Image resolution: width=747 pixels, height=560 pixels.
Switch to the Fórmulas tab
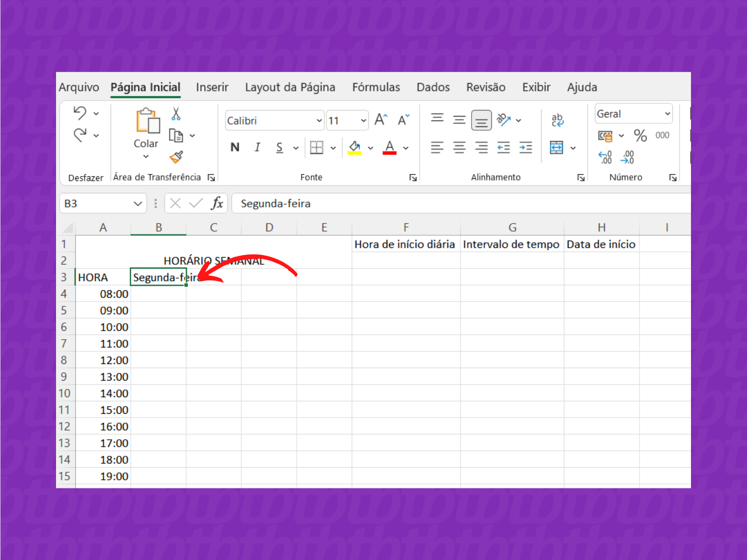(376, 87)
